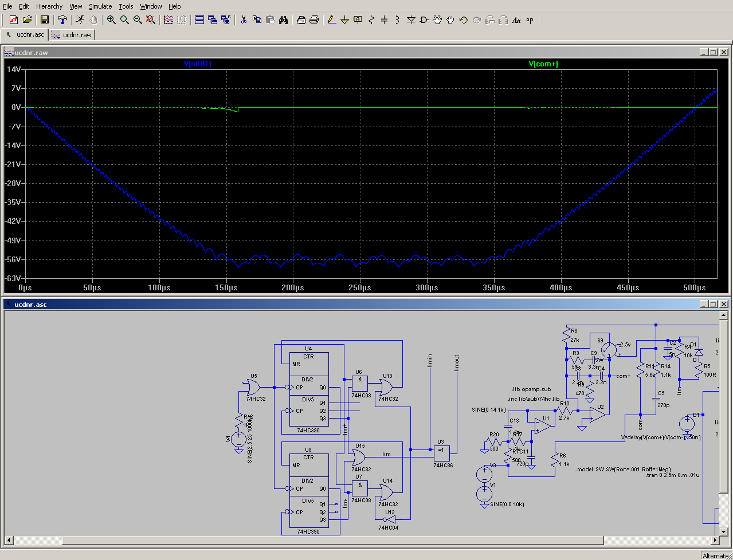Click the schematic scroll-down arrow
Screen dimensions: 733x560
724,531
